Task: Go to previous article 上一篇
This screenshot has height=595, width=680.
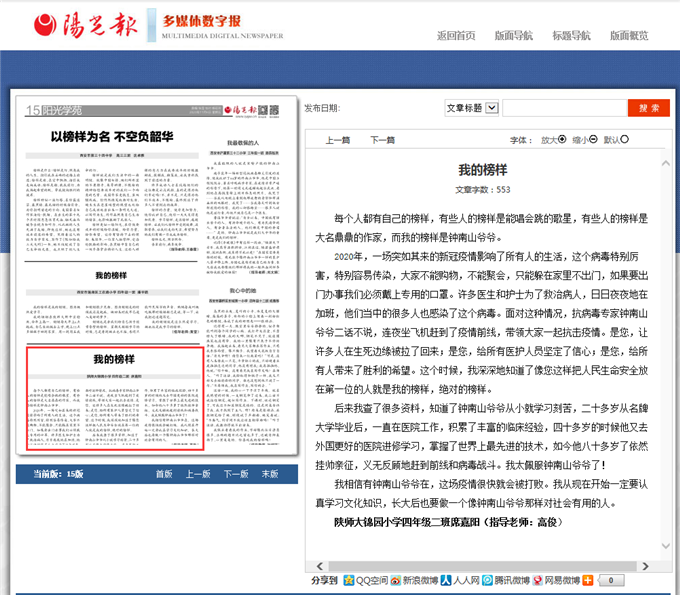Action: point(338,140)
